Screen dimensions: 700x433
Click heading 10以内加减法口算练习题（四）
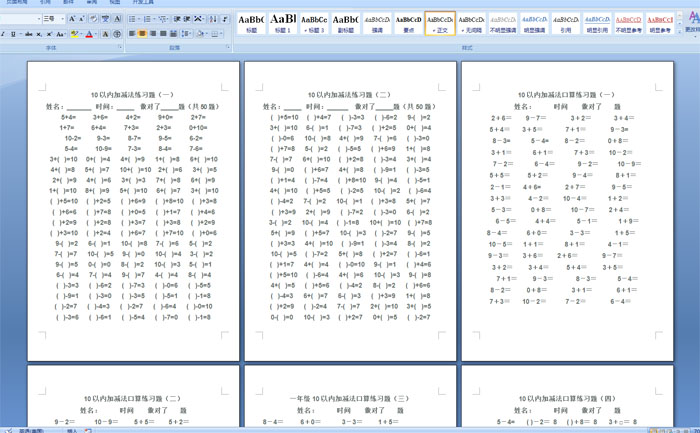(x=567, y=398)
